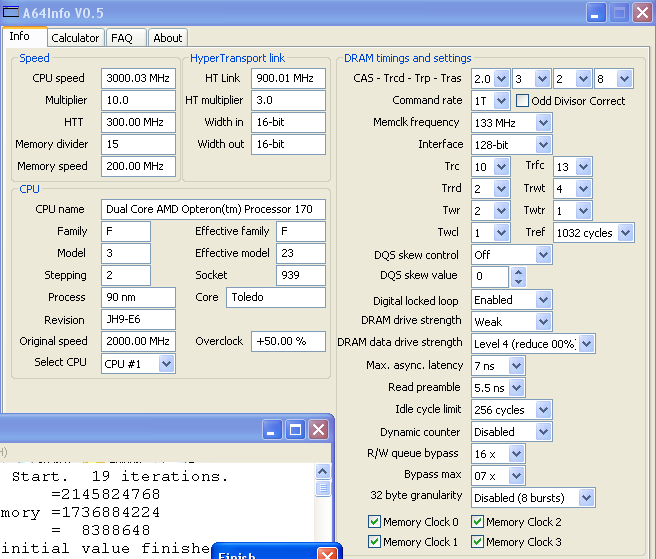Image resolution: width=656 pixels, height=559 pixels.
Task: Uncheck Memory Clock 0
Action: [374, 522]
